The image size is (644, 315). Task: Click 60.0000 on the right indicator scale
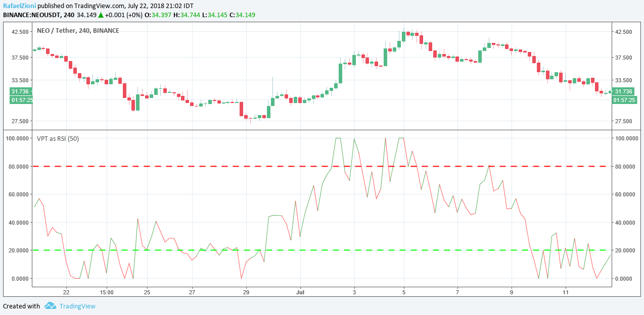click(x=626, y=194)
